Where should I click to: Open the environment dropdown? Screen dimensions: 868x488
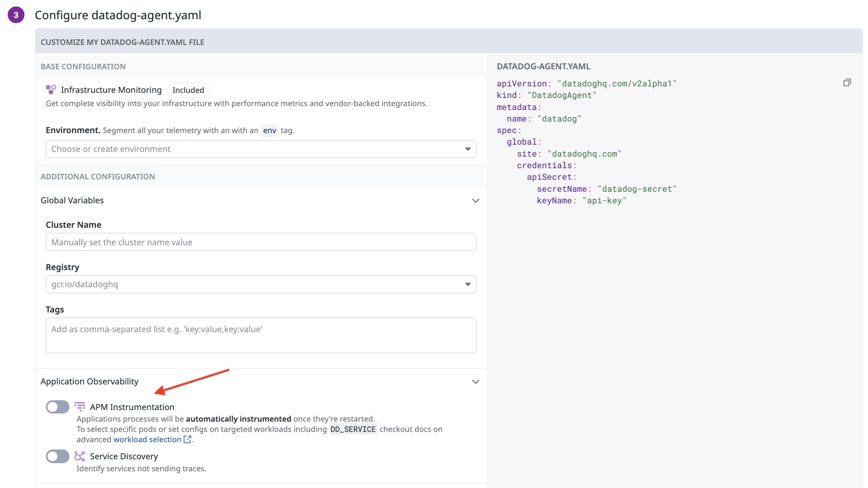coord(260,149)
